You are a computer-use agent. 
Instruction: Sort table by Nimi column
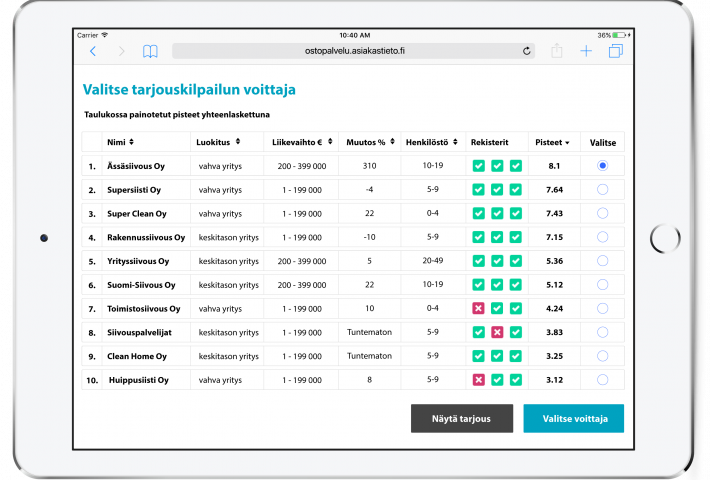coord(121,142)
